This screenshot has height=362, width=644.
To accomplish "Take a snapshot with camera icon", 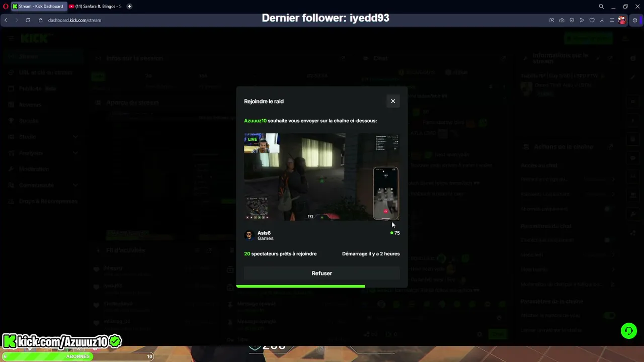I will click(x=562, y=20).
